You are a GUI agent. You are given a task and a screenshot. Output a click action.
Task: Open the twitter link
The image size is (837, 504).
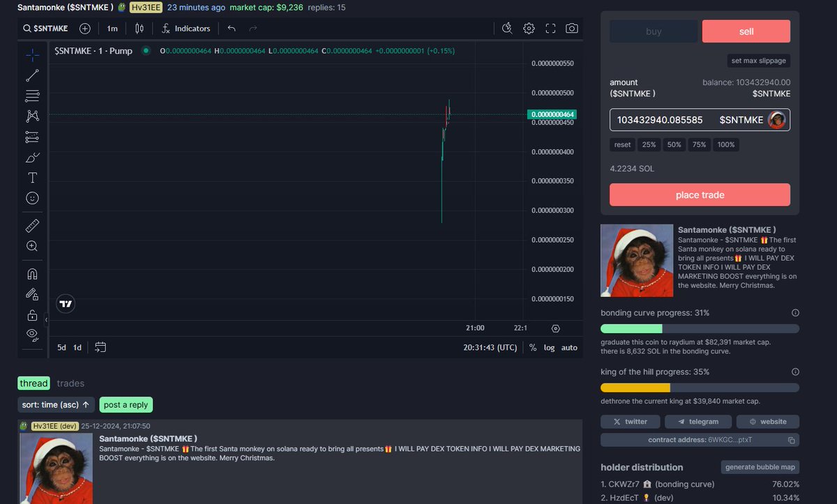tap(630, 422)
